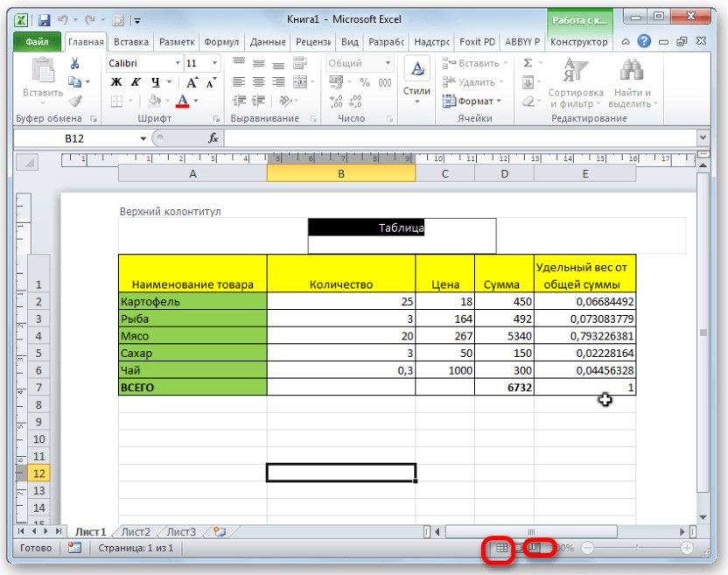Screen dimensions: 728x575
Task: Switch to the Лист2 sheet tab
Action: pos(136,531)
